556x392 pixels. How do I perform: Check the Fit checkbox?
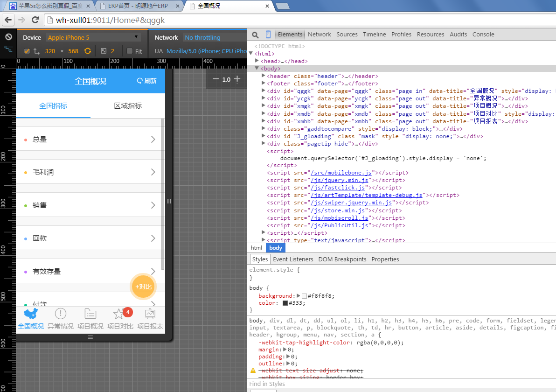point(129,51)
